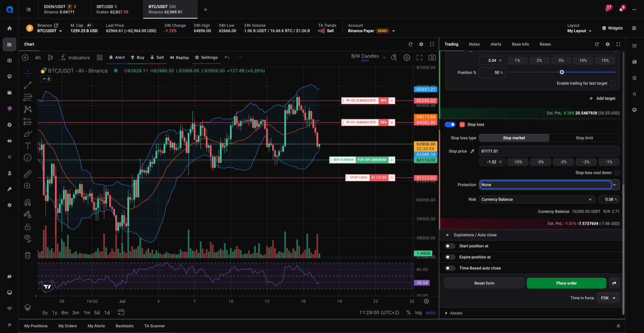Share the order using arrow button
This screenshot has width=644, height=333.
(x=614, y=283)
